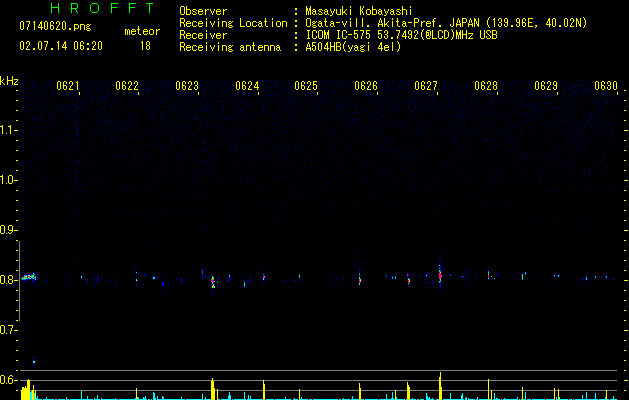Click observer name Masayuki Kobayashi
This screenshot has width=629, height=400.
pos(359,11)
